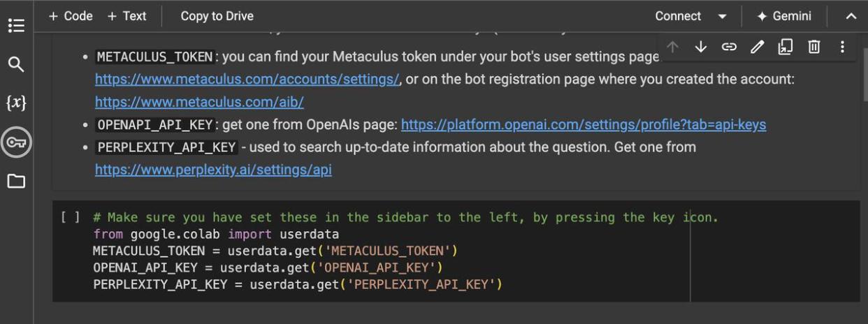Screen dimensions: 868x324
Task: Open the search panel magnifier icon
Action: [x=15, y=65]
